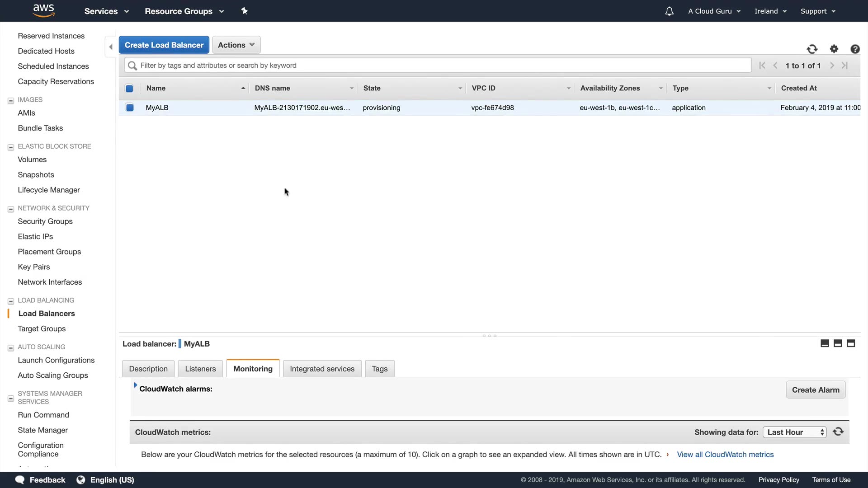This screenshot has width=868, height=488.
Task: Open View all CloudWatch metrics link
Action: pyautogui.click(x=725, y=455)
